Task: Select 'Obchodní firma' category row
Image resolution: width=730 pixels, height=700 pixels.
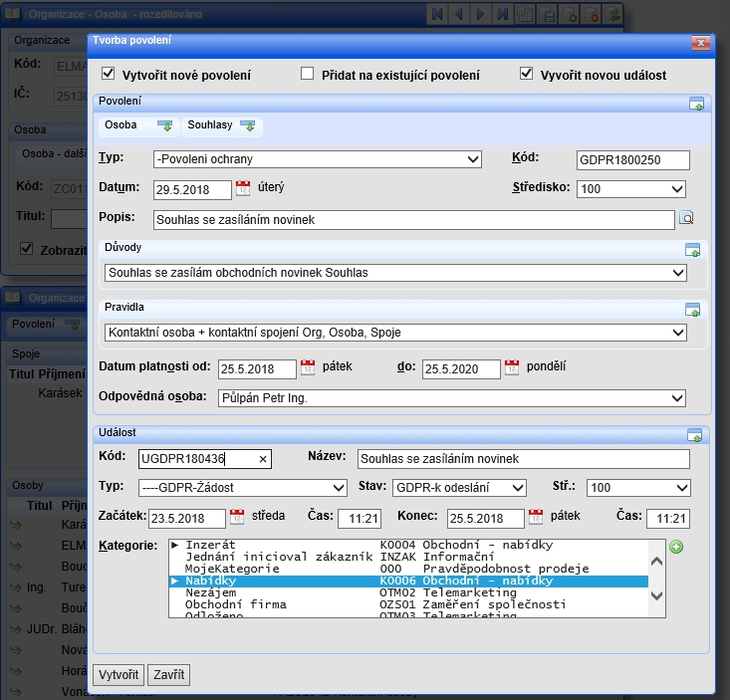Action: (x=408, y=604)
